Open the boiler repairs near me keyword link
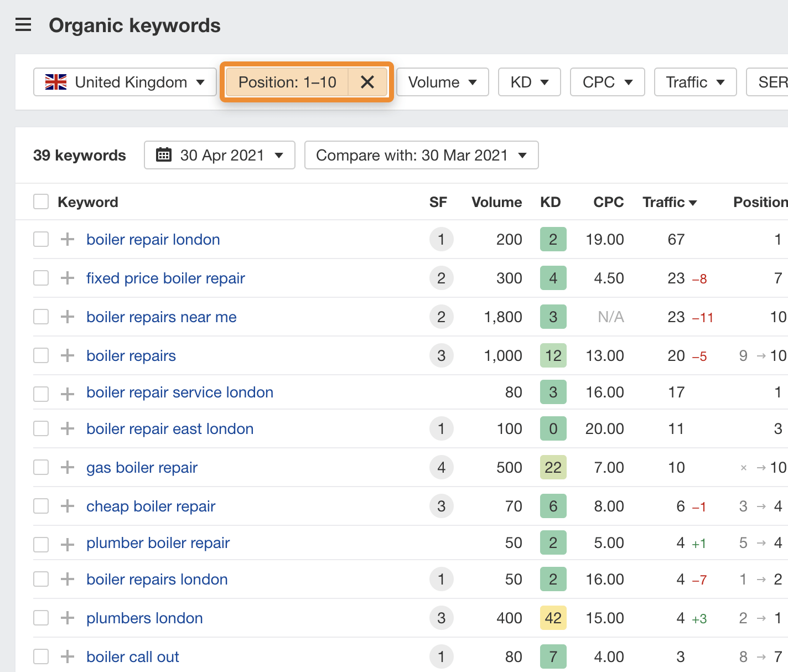 pos(162,317)
